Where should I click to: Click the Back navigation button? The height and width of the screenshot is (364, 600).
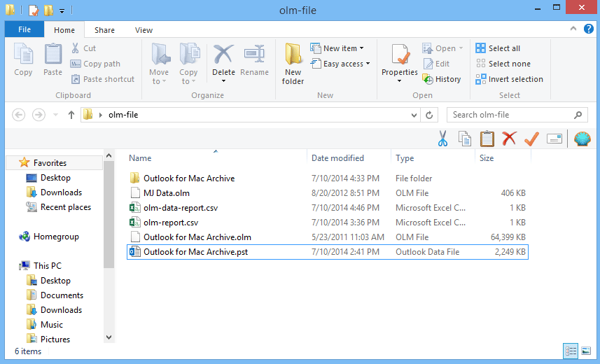pos(18,115)
